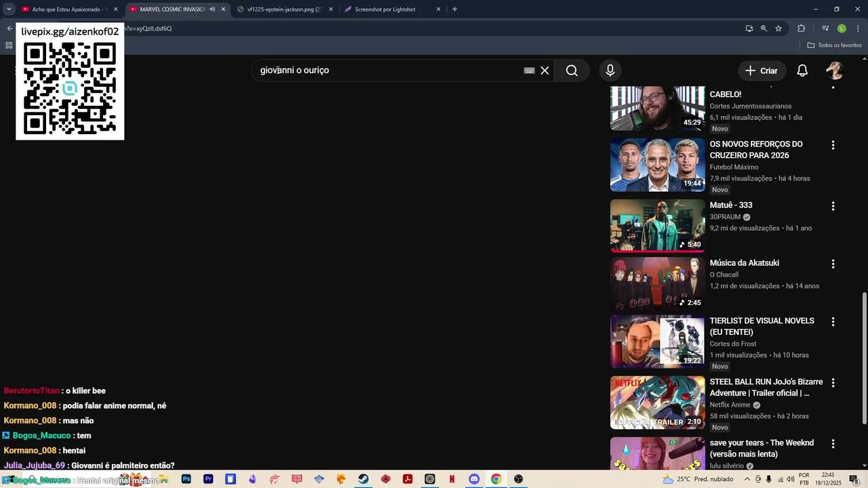Viewport: 868px width, 488px height.
Task: Open the Chrome zoom magnifier icon in address bar
Action: [764, 28]
